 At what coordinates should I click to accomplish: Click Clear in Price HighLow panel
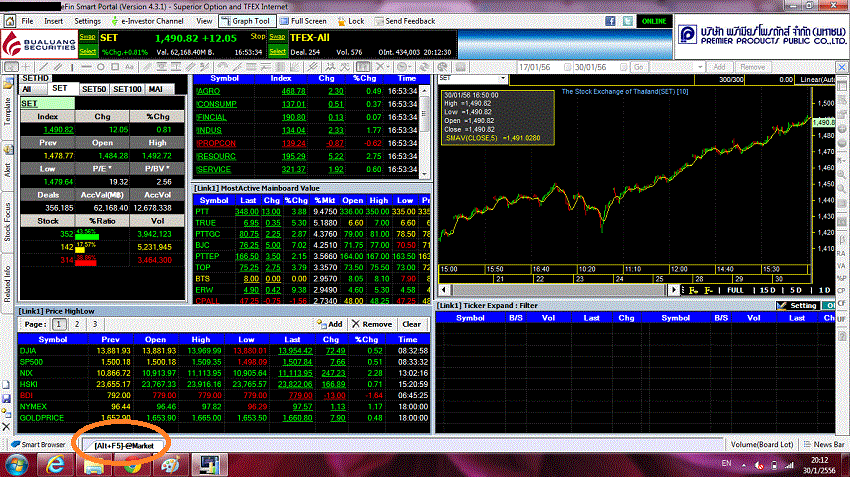tap(411, 324)
